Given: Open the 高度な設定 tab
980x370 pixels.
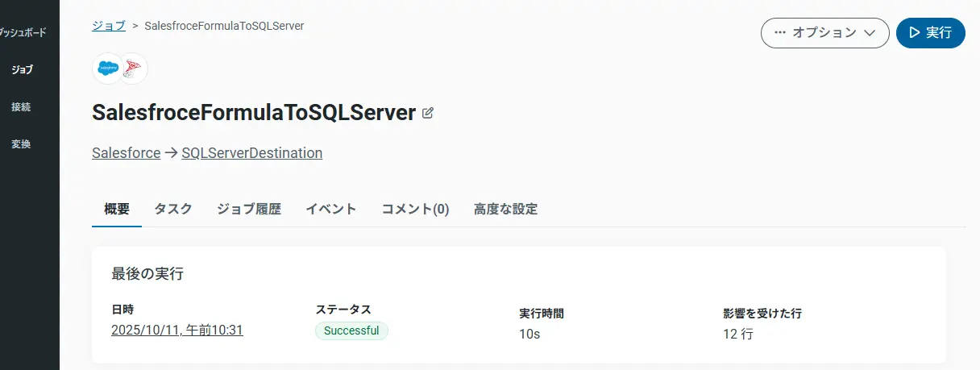Looking at the screenshot, I should coord(505,210).
